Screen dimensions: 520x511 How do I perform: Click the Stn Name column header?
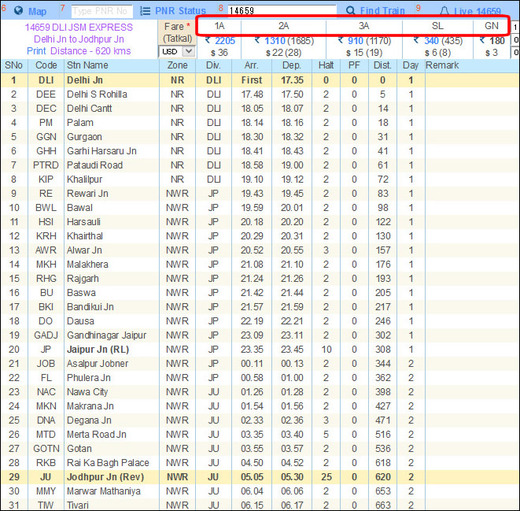[87, 65]
